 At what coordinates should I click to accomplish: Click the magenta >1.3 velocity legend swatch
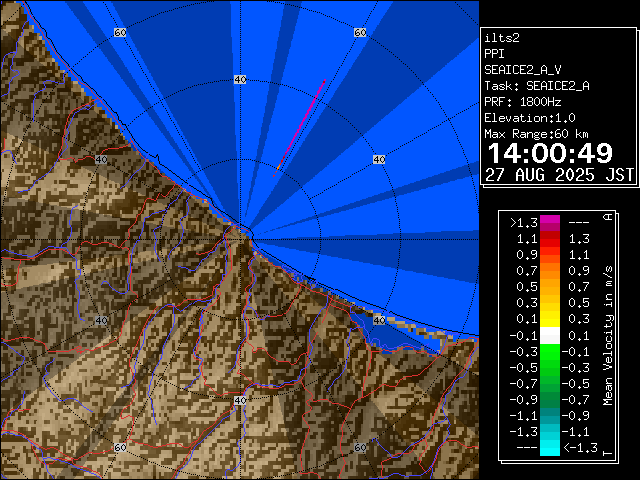549,223
